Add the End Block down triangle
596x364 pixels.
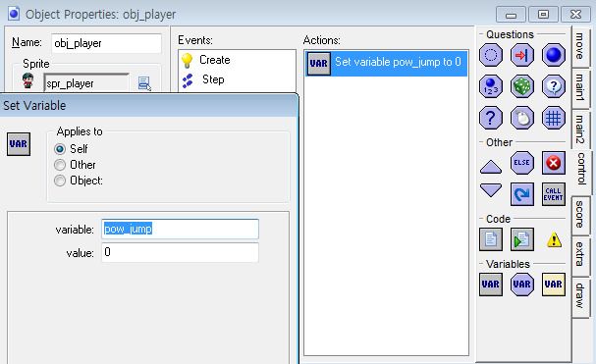tap(491, 190)
